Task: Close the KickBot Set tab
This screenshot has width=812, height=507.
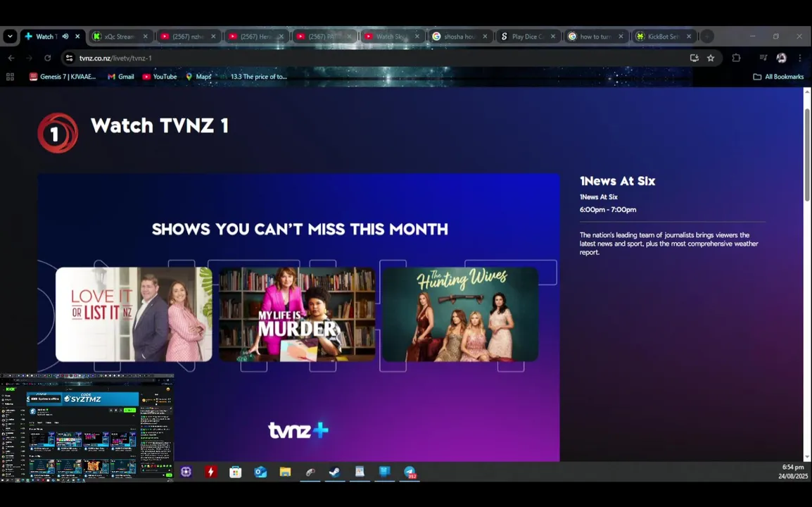Action: click(x=689, y=37)
